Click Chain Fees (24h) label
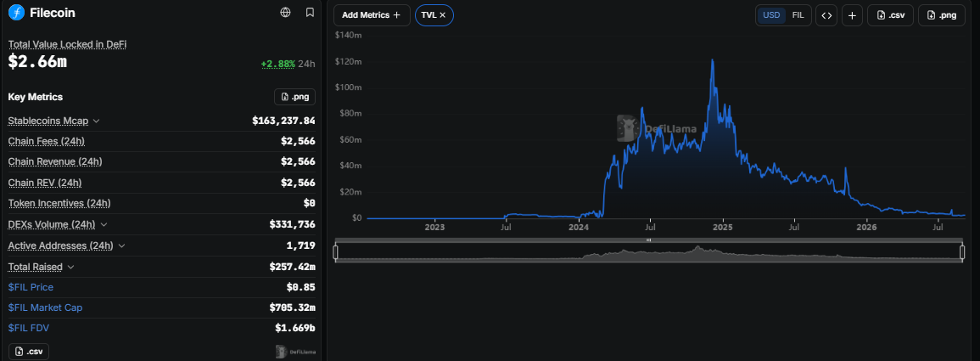The image size is (980, 361). [47, 141]
